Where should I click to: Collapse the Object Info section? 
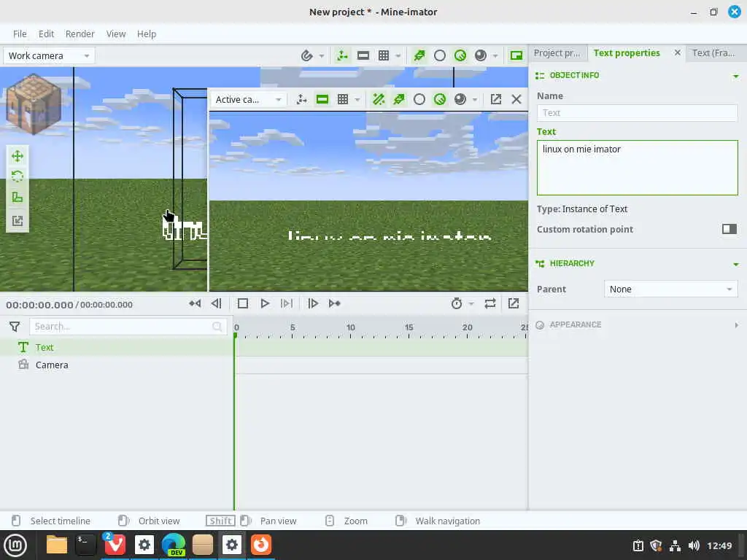[736, 76]
